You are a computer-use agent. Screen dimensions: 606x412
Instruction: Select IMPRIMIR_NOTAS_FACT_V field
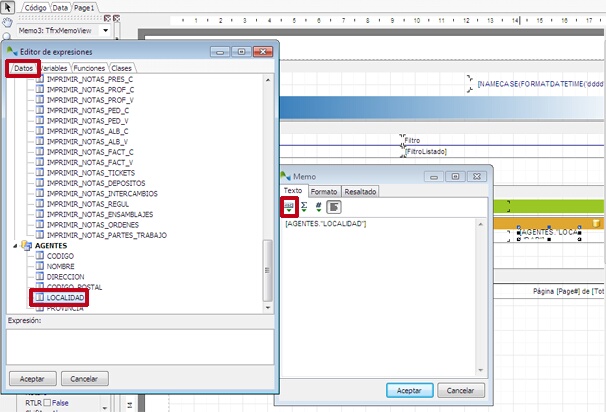90,162
